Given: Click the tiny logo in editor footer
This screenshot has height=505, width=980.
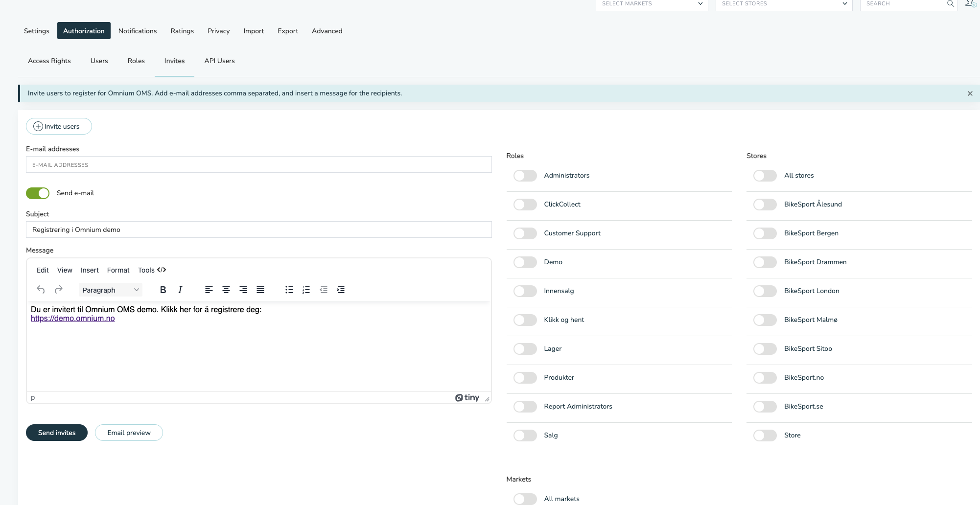Looking at the screenshot, I should coord(467,397).
